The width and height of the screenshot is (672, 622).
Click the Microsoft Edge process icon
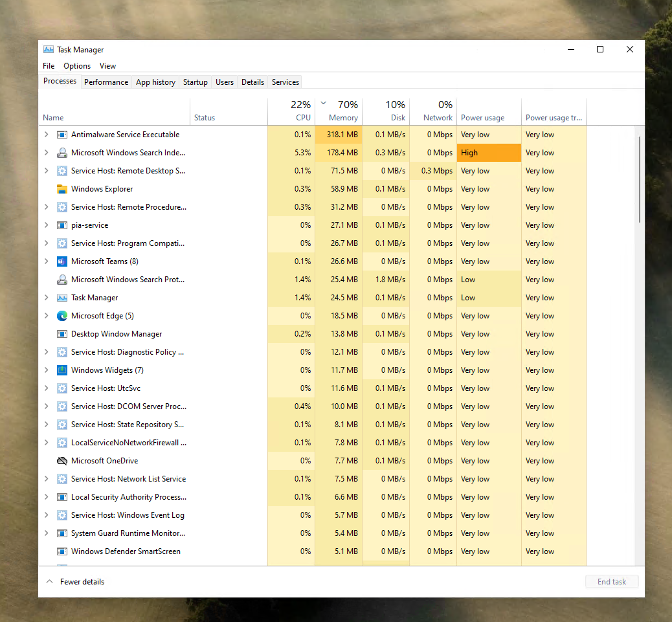click(x=62, y=316)
